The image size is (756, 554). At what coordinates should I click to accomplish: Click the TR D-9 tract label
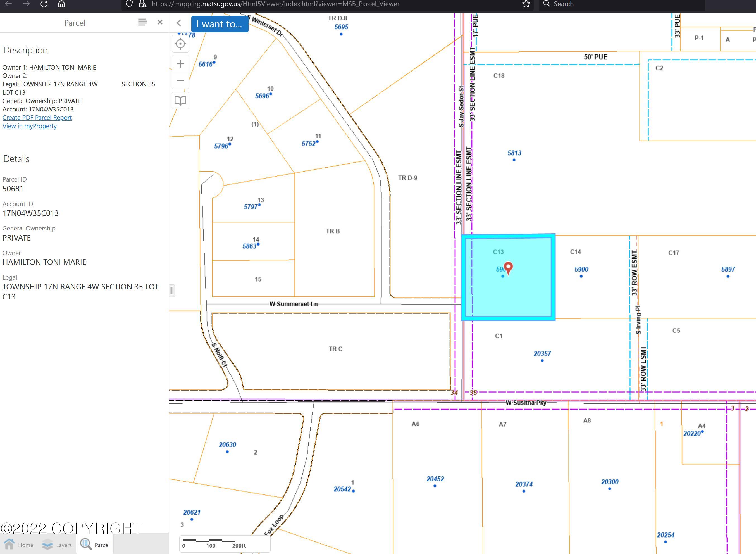pyautogui.click(x=408, y=178)
